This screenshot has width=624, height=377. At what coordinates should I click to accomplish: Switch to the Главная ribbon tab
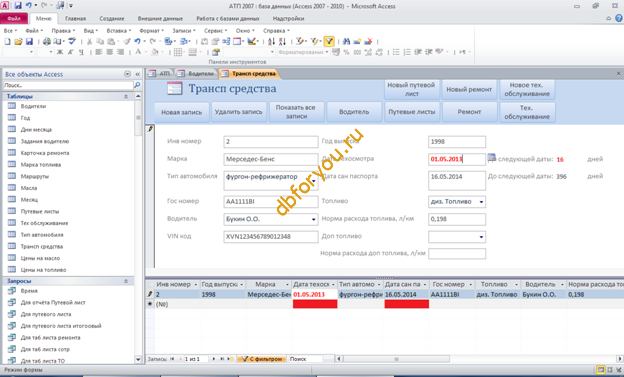(x=75, y=18)
